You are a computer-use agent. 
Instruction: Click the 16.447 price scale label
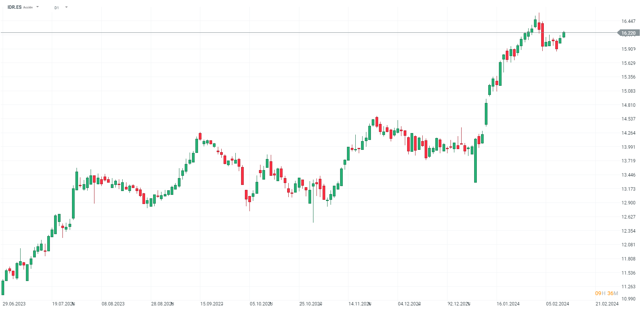pyautogui.click(x=628, y=21)
